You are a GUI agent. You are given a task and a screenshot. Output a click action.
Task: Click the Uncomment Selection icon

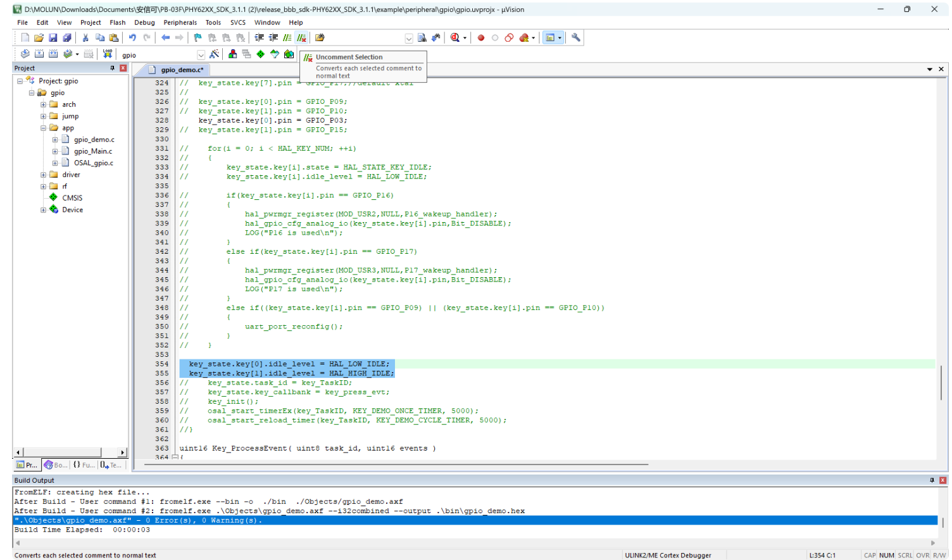point(302,38)
